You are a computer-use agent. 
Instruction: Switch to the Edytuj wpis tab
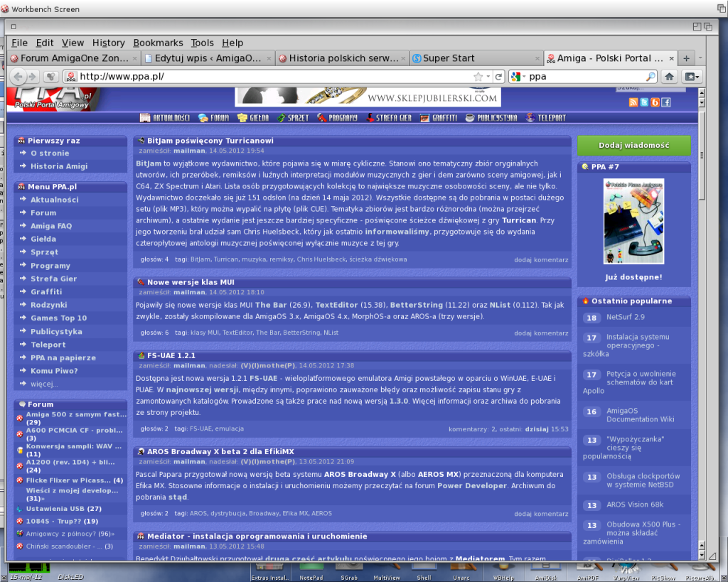[x=208, y=58]
